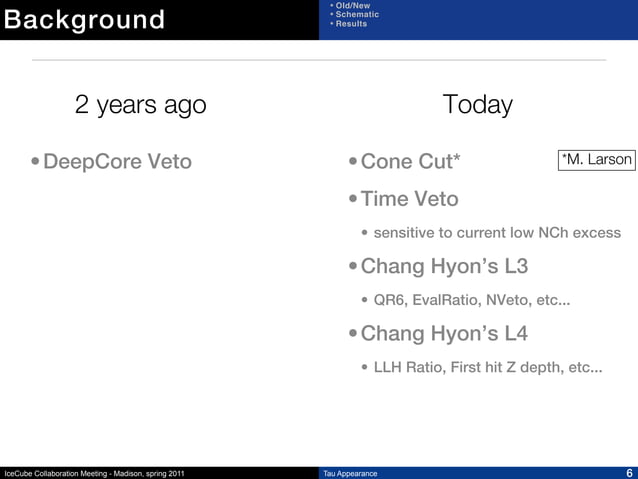This screenshot has height=479, width=638.
Task: Select the DeepCore Veto bullet
Action: point(118,161)
